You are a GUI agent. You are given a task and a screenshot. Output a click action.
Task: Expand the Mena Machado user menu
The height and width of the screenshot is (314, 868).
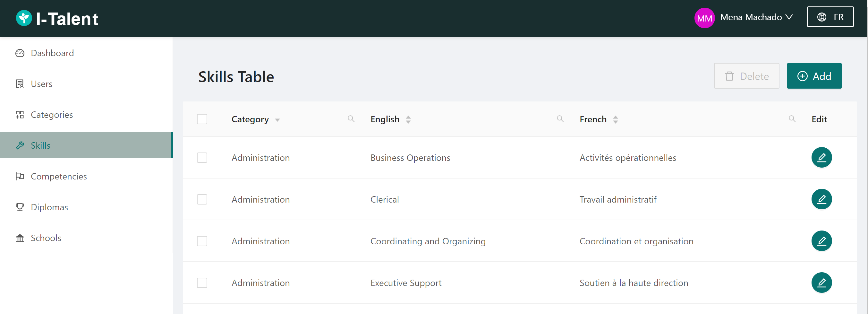[756, 17]
